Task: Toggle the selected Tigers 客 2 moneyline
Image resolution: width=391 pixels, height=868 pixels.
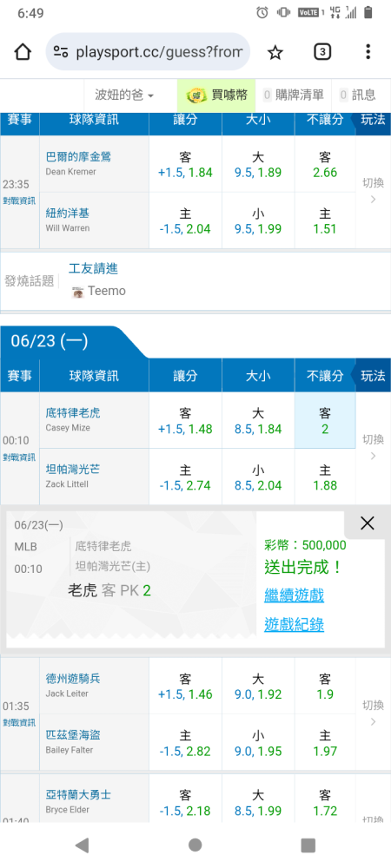Action: click(325, 421)
